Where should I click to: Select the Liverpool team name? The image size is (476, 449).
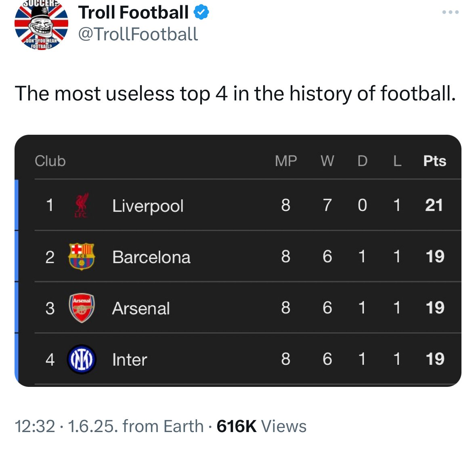click(x=148, y=206)
